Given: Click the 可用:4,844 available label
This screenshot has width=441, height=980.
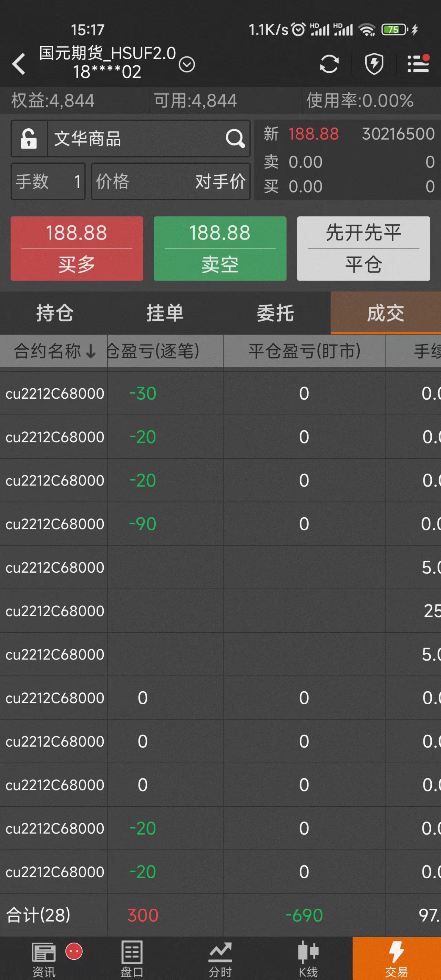Looking at the screenshot, I should click(x=195, y=100).
